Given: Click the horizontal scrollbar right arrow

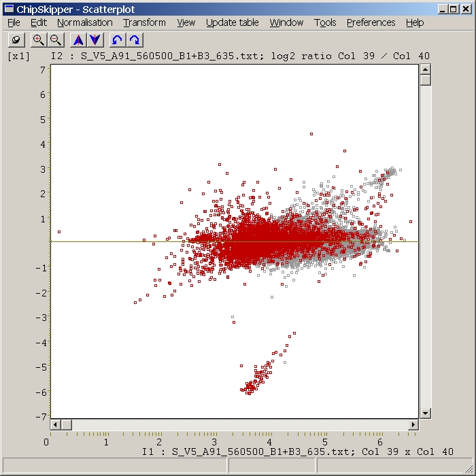Looking at the screenshot, I should click(413, 424).
